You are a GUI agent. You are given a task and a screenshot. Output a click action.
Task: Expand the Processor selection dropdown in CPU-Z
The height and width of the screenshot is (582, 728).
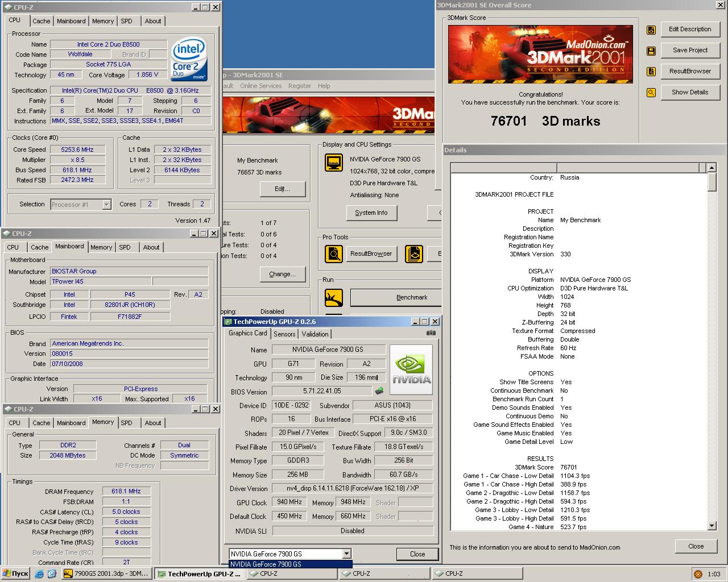click(x=106, y=205)
